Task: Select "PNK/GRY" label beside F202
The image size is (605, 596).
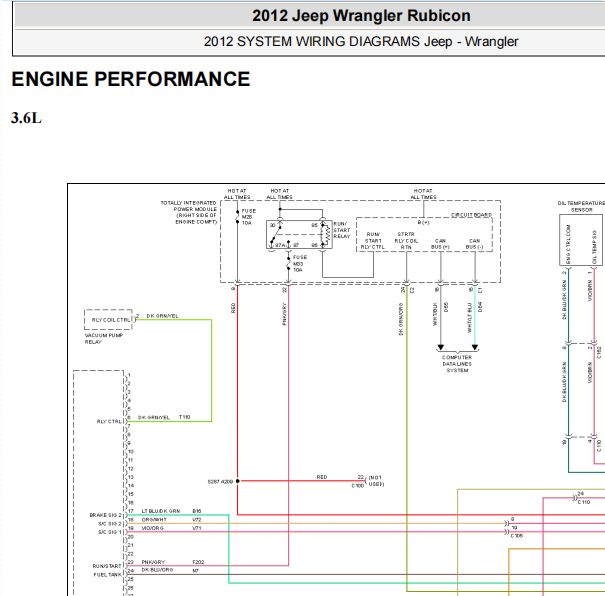Action: 153,562
